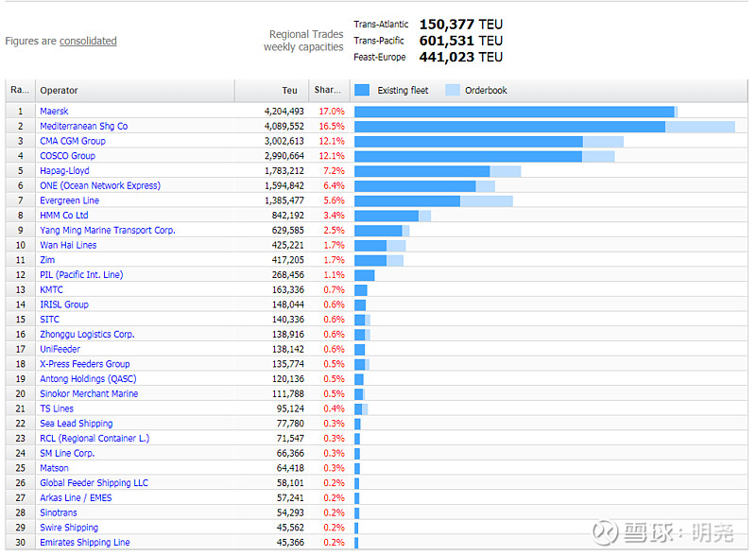Sort by the Rank column header
This screenshot has width=756, height=556.
[x=20, y=90]
